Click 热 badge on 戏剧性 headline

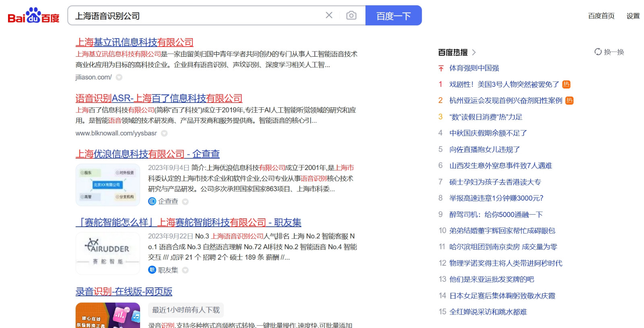(566, 84)
